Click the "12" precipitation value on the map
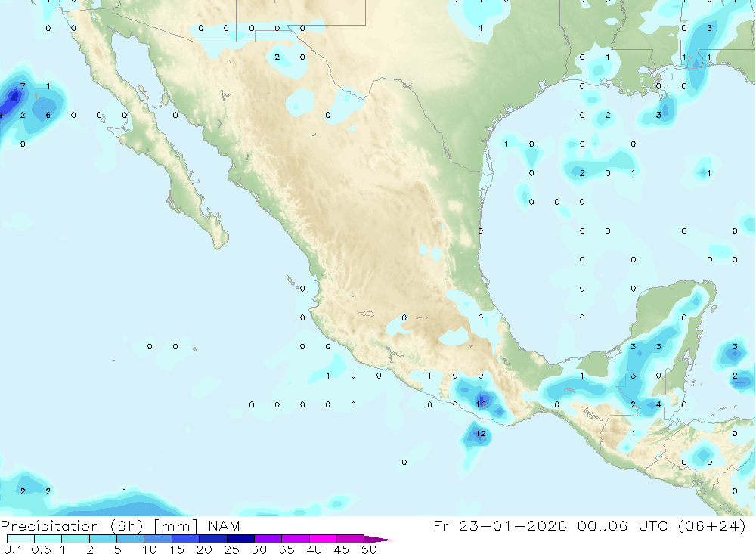The image size is (756, 554). click(481, 434)
